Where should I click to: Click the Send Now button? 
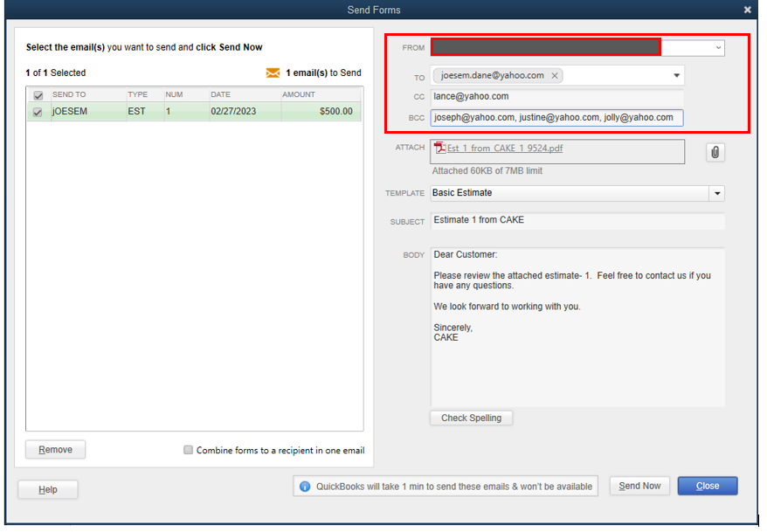(x=639, y=486)
